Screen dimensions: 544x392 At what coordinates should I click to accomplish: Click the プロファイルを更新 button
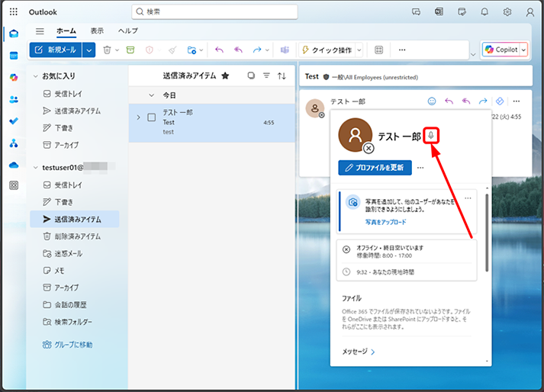(375, 168)
